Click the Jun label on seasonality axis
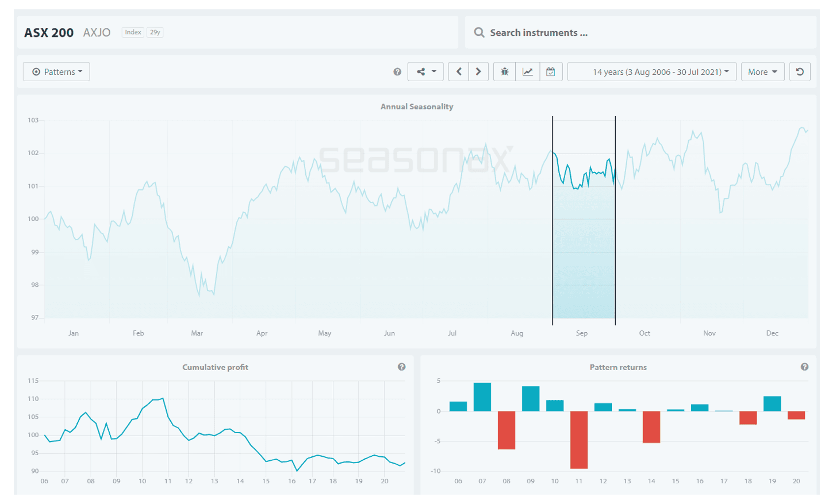829x504 pixels. coord(389,333)
